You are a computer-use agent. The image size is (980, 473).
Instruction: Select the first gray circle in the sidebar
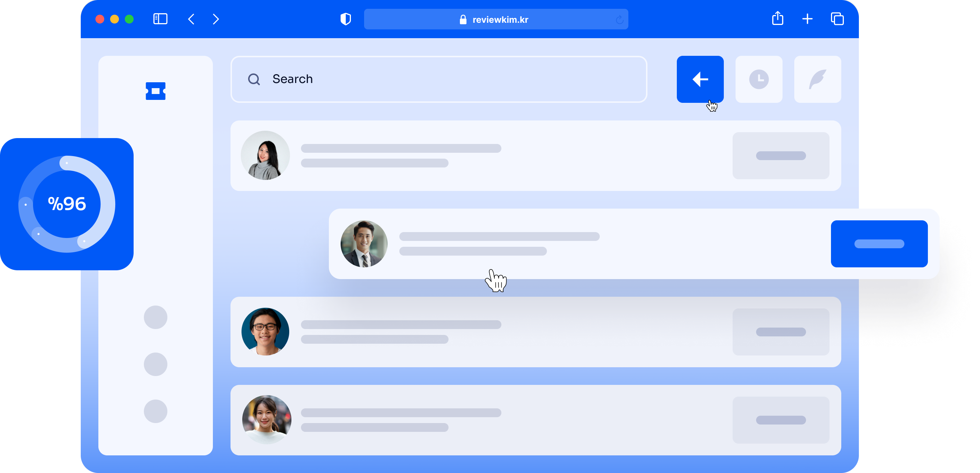click(155, 317)
